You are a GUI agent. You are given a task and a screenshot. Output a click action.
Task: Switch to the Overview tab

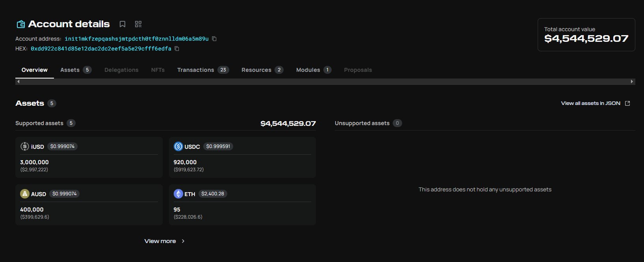pyautogui.click(x=35, y=70)
